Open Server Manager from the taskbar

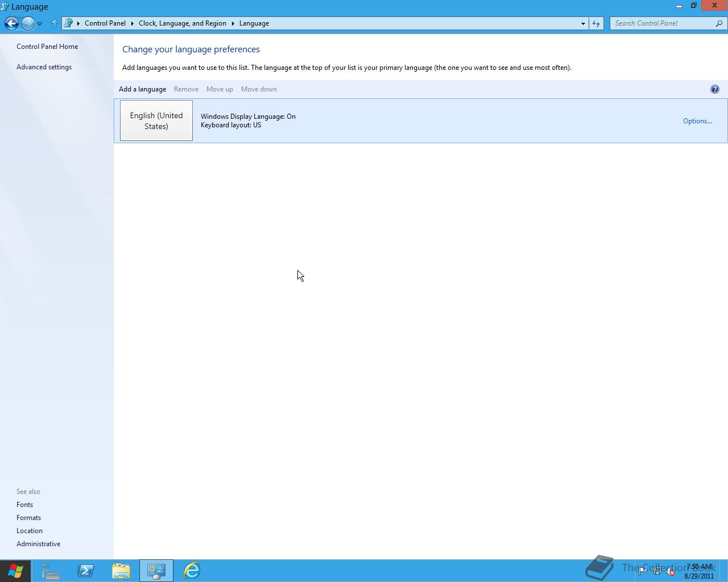tap(50, 571)
